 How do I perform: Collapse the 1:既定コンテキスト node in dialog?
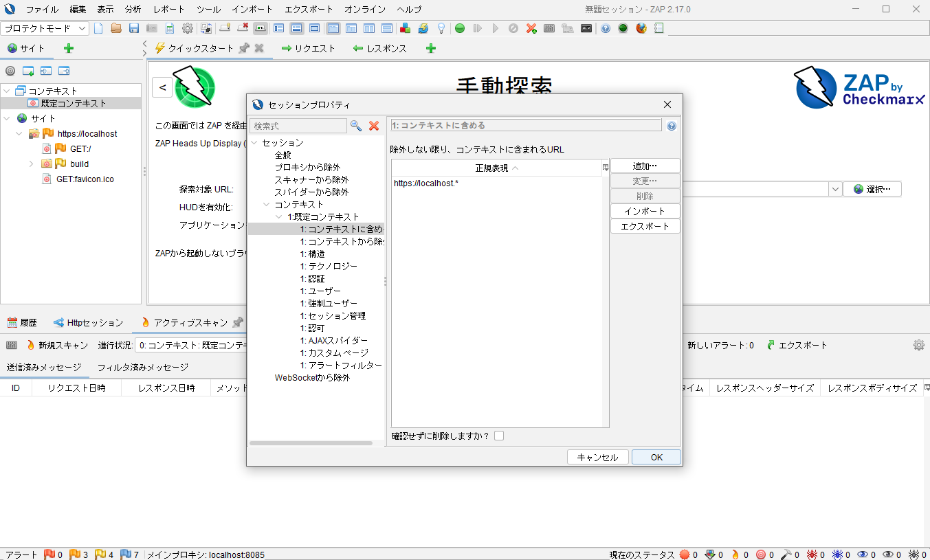point(280,216)
